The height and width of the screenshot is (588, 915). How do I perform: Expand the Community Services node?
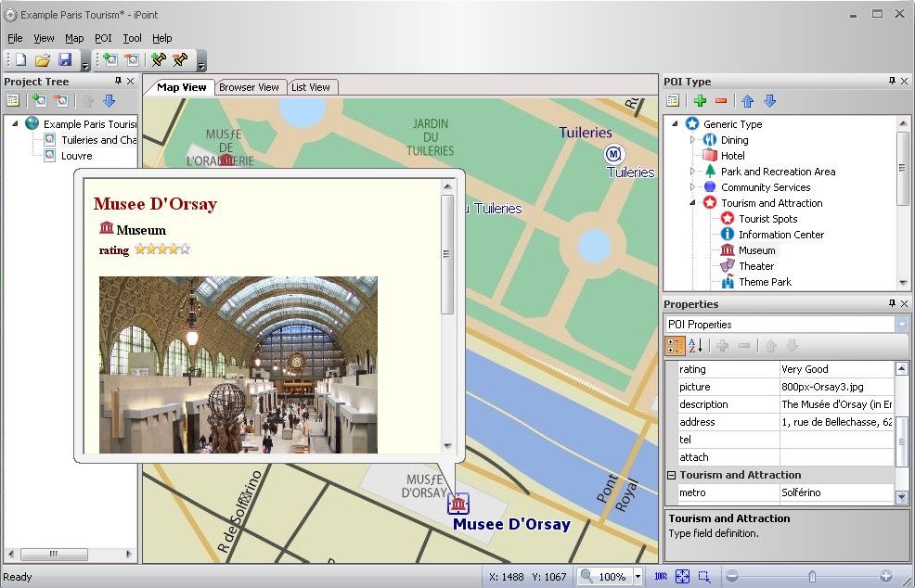click(692, 187)
